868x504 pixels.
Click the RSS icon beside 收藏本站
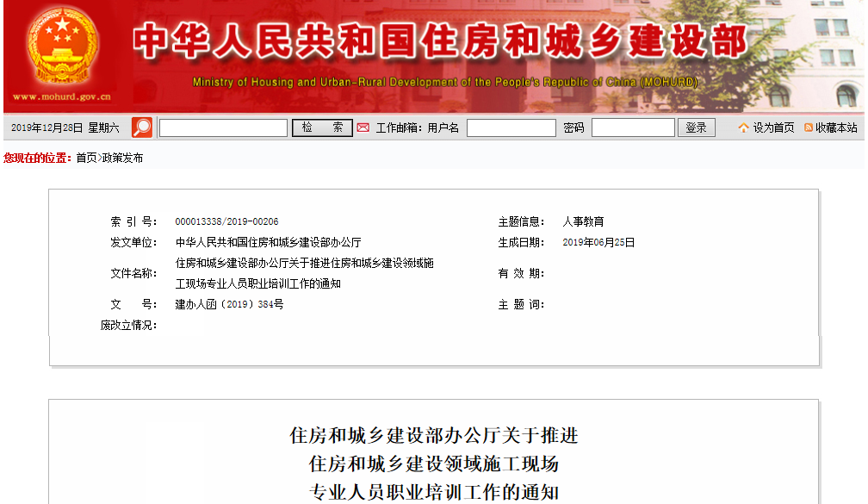[809, 128]
